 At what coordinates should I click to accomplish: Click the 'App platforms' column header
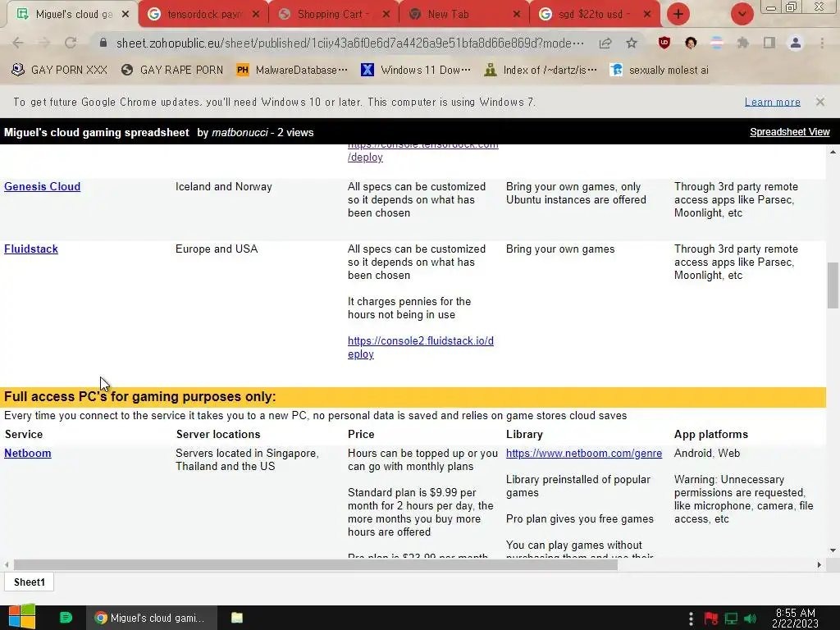coord(711,434)
